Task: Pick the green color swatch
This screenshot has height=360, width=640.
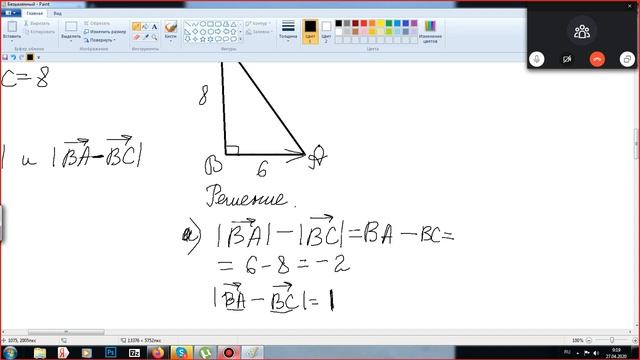Action: [x=389, y=23]
